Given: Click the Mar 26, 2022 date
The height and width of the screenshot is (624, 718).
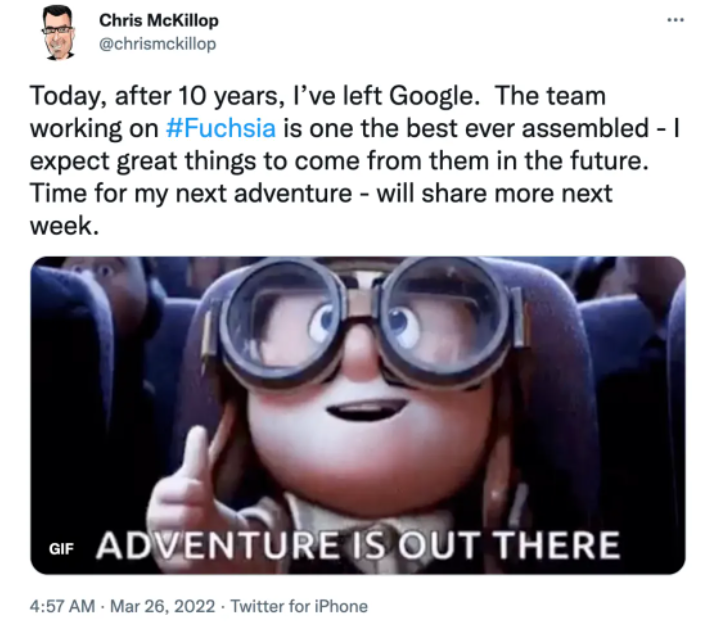Looking at the screenshot, I should click(x=163, y=606).
